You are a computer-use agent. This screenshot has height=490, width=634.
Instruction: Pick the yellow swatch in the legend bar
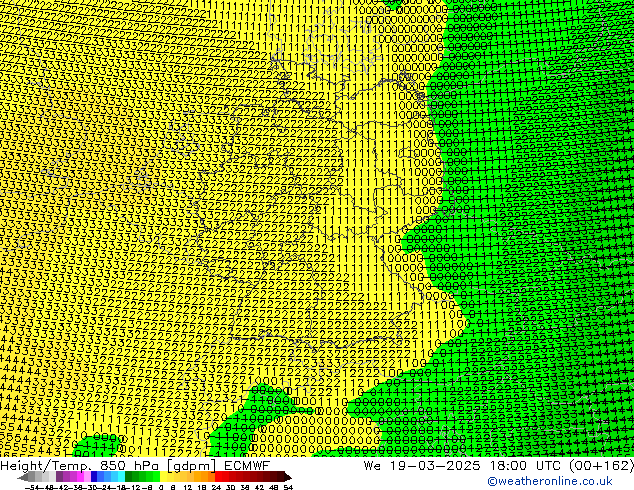(x=163, y=477)
